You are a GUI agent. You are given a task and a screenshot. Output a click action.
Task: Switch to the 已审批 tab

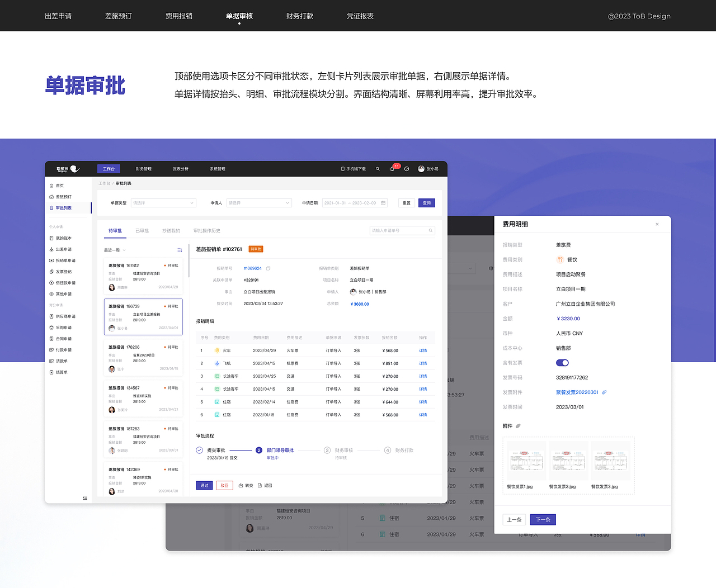pyautogui.click(x=142, y=231)
